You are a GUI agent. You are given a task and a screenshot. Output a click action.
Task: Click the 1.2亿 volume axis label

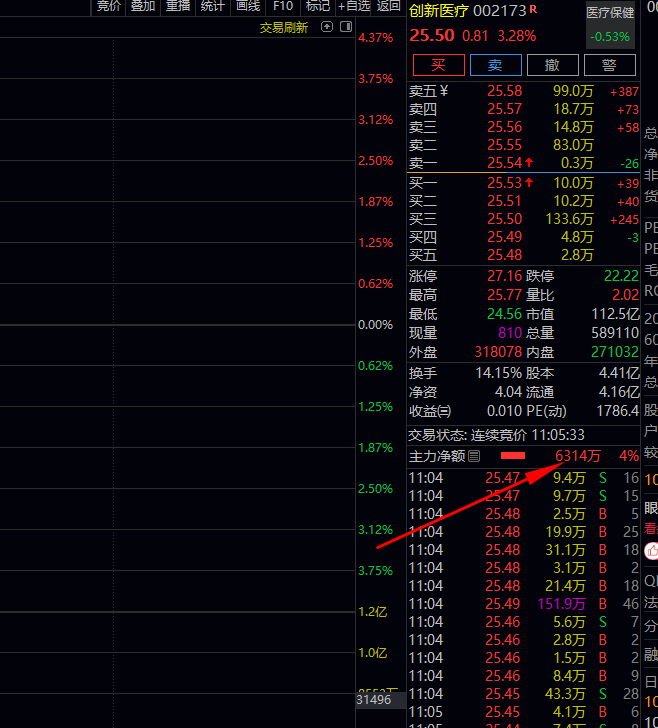click(373, 612)
